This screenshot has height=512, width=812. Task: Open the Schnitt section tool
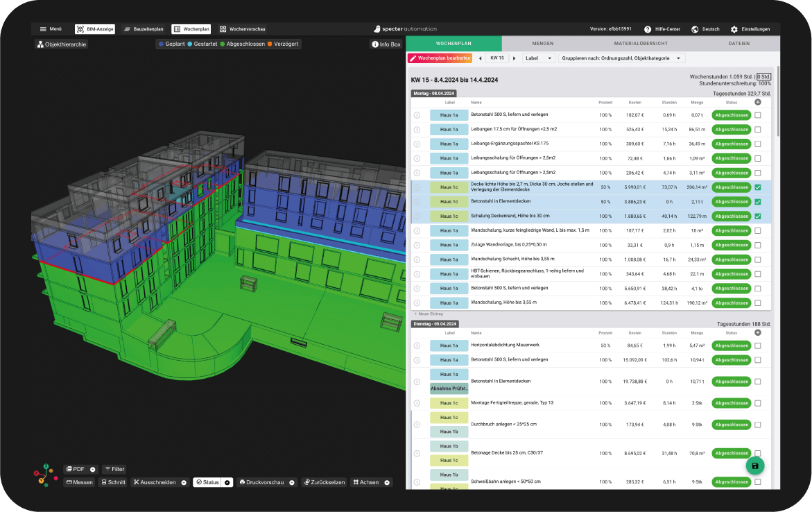(x=114, y=481)
